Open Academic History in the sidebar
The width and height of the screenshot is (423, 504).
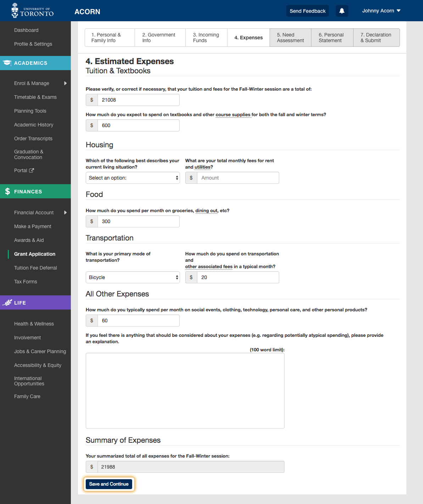point(34,125)
